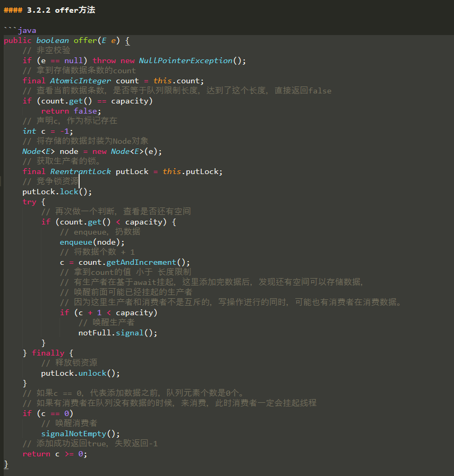Click the comment '// 拿到count的值 小于 长度限制'
454x476 pixels.
coord(125,272)
